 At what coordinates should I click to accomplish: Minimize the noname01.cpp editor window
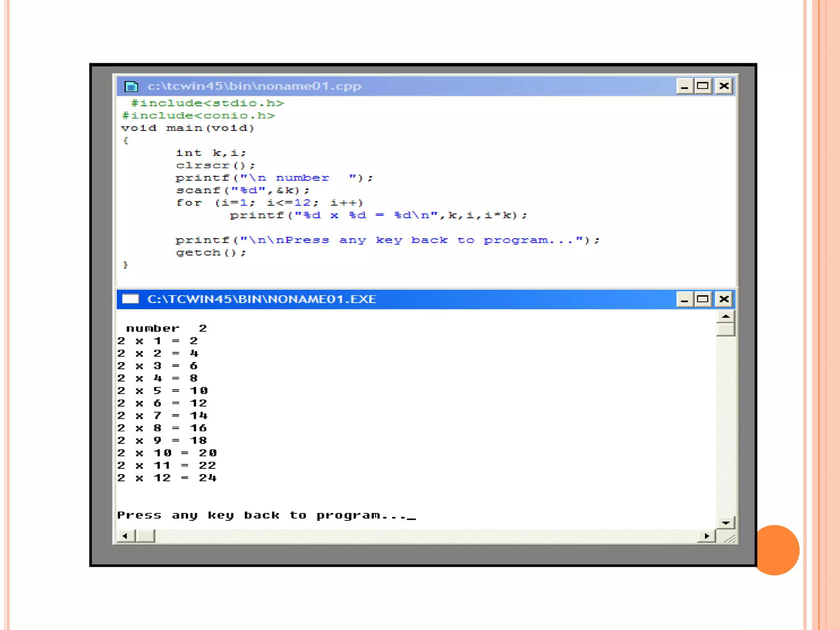coord(684,86)
